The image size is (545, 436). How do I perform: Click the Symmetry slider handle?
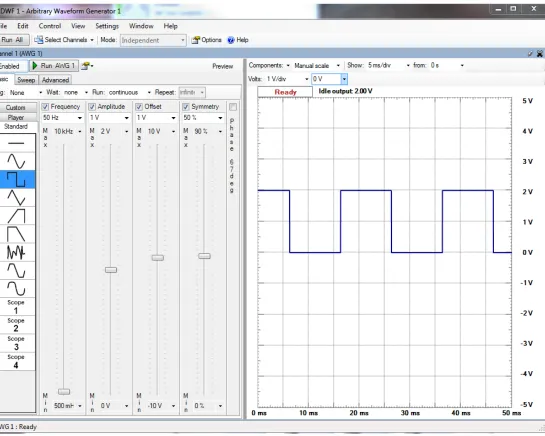coord(204,256)
